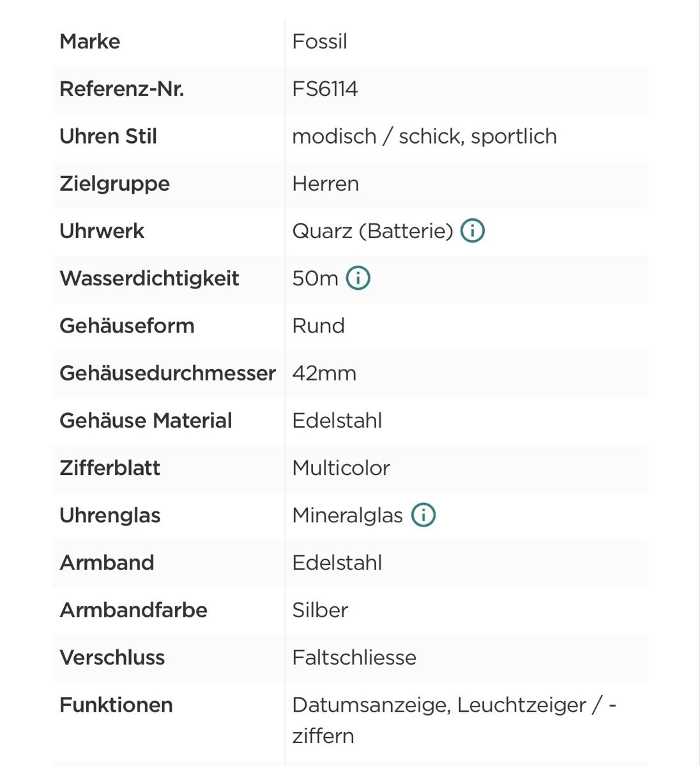Open info icon beside 50m water resistance

(358, 278)
